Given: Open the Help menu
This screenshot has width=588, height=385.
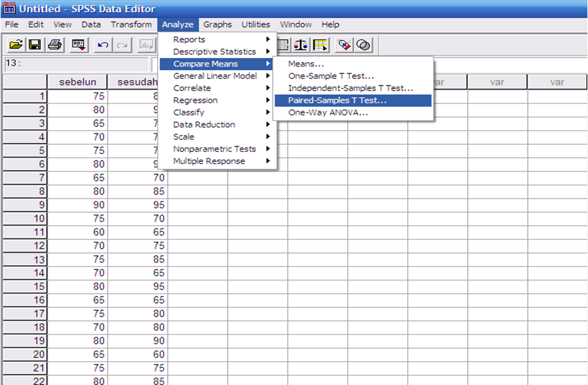Looking at the screenshot, I should pyautogui.click(x=331, y=24).
